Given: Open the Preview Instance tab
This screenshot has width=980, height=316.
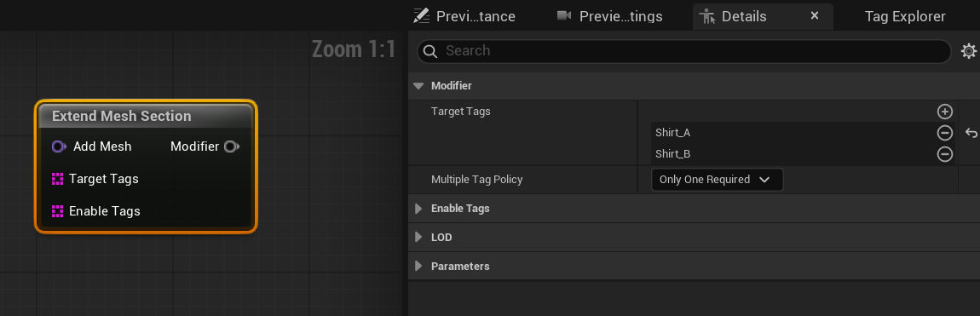Looking at the screenshot, I should pyautogui.click(x=464, y=16).
